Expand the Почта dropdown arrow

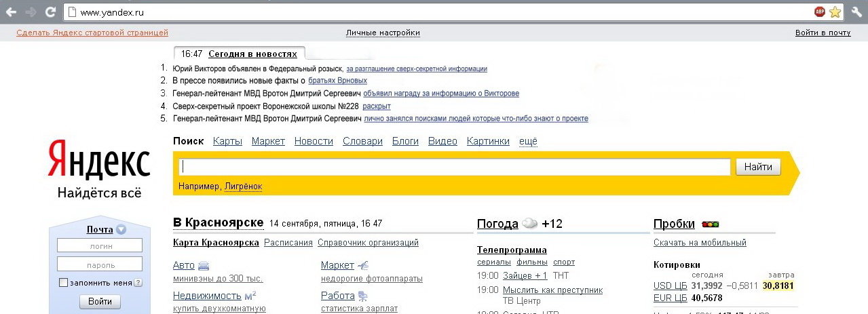click(x=121, y=230)
